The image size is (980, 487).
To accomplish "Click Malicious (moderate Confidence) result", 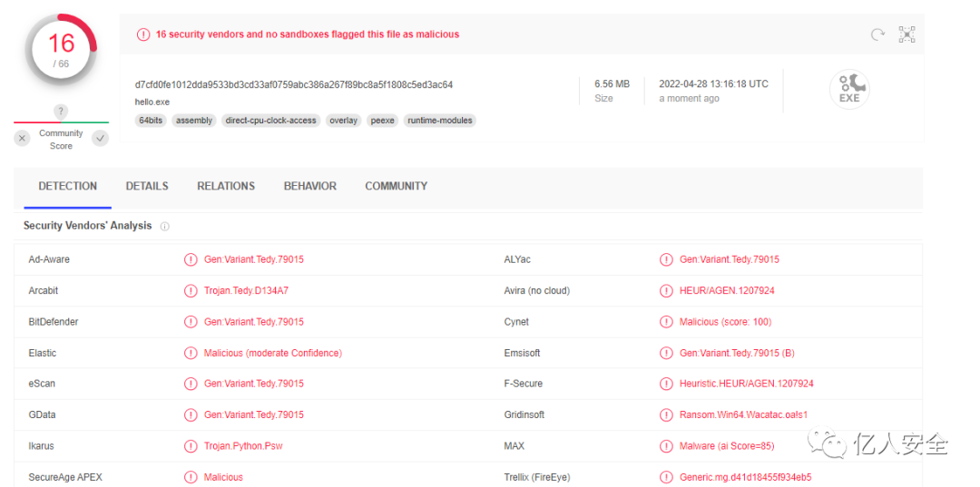I will click(273, 354).
